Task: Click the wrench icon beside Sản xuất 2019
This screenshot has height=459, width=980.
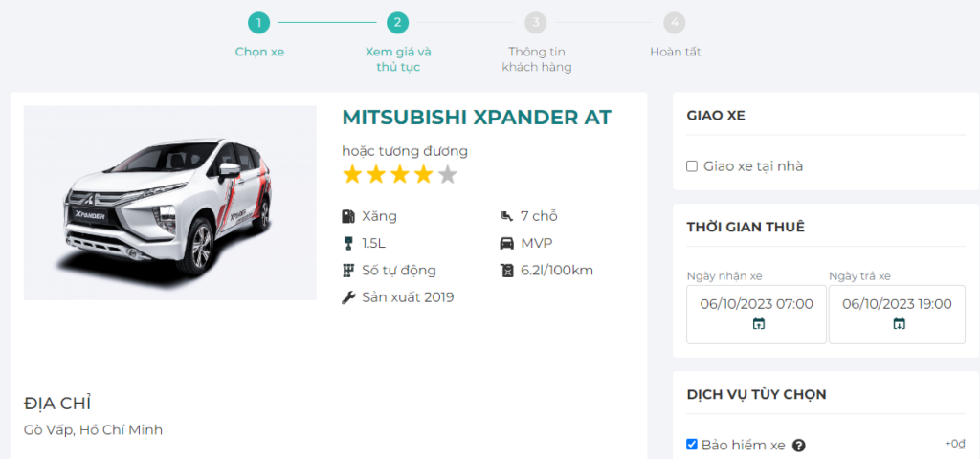Action: pyautogui.click(x=348, y=297)
